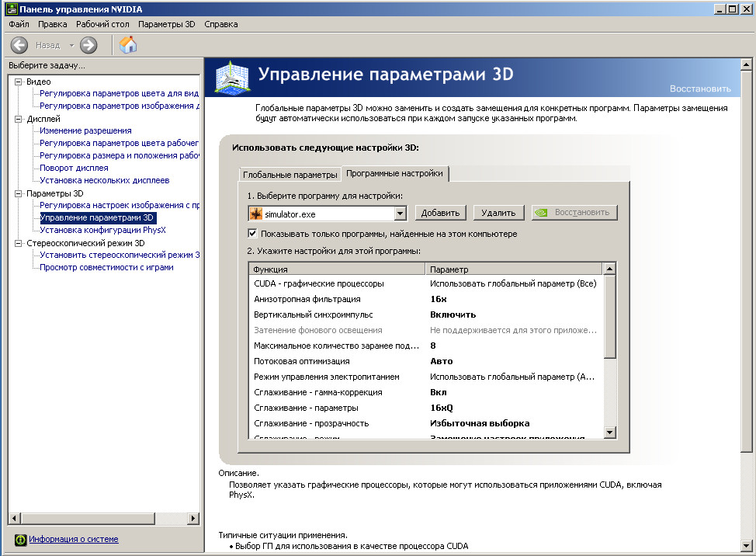Screen dimensions: 756x556
Task: Select Потоковая оптимизация setting row
Action: [425, 361]
